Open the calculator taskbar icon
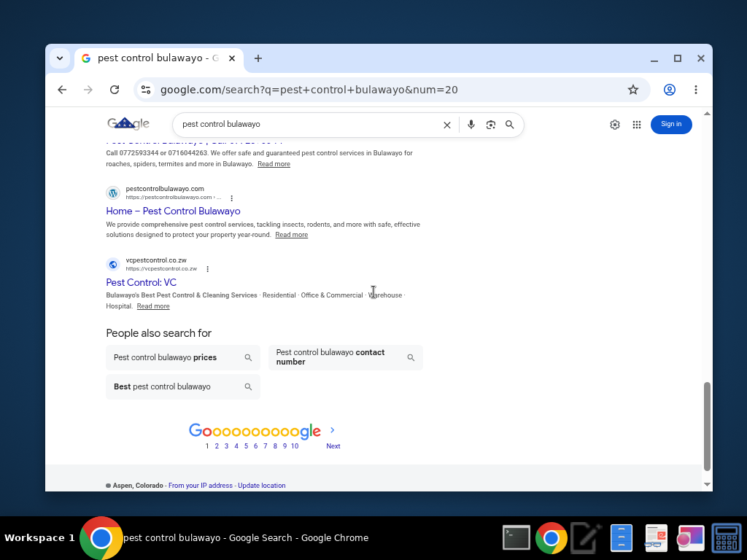This screenshot has width=747, height=560. tap(726, 538)
